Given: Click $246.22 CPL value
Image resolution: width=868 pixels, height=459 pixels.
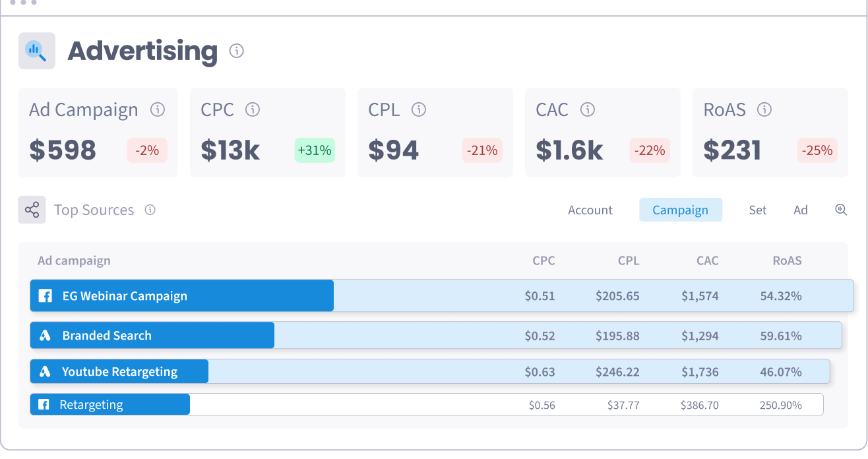Looking at the screenshot, I should click(x=617, y=372).
